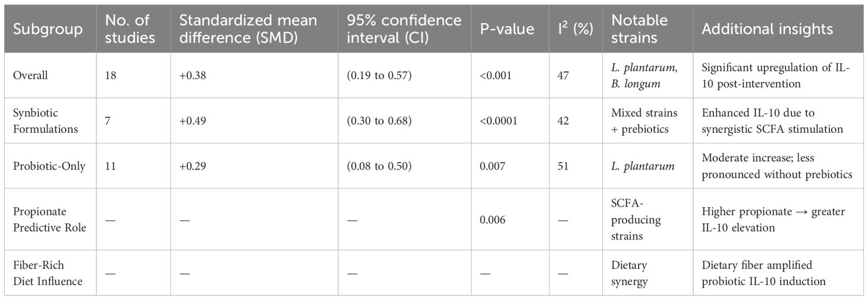
Task: Click the I² (%) column header
Action: tap(574, 29)
